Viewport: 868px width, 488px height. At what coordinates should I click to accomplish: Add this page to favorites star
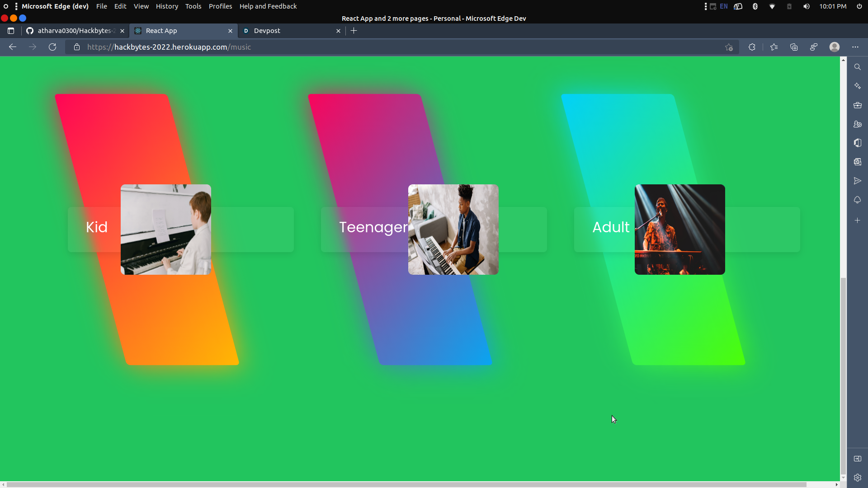(729, 47)
